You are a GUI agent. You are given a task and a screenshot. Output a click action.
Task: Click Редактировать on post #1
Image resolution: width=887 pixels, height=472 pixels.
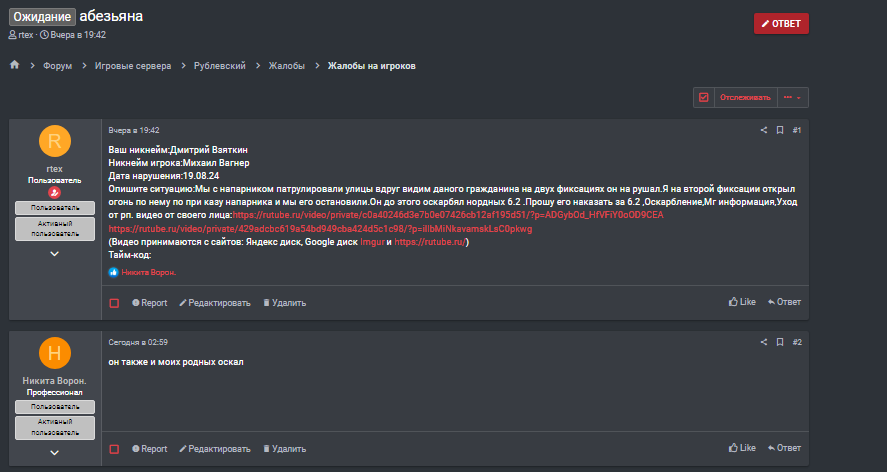215,303
